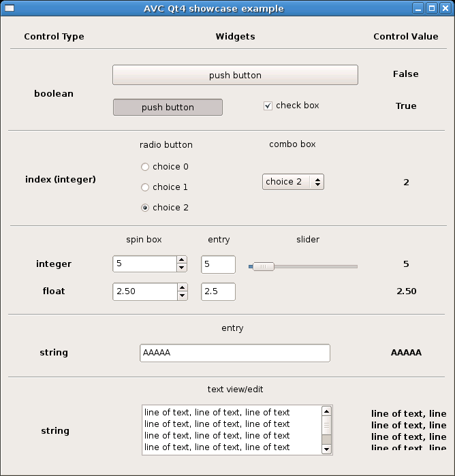This screenshot has height=476, width=455.
Task: Maximize the AVC Qt4 showcase window
Action: coord(432,8)
